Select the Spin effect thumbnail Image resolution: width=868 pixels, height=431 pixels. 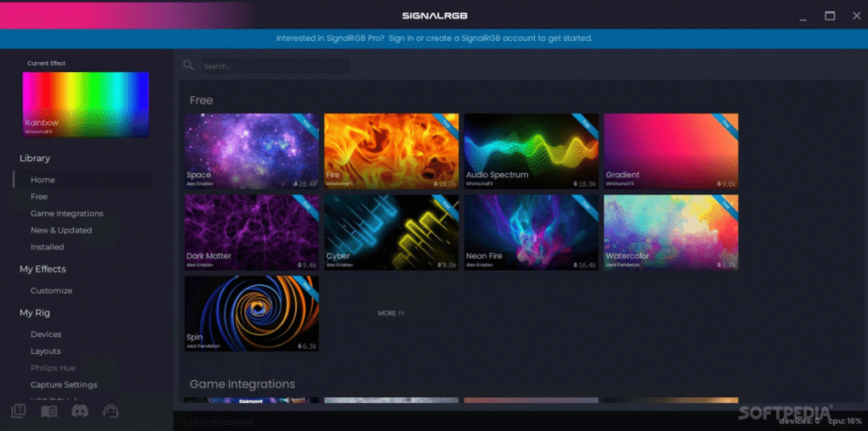click(251, 314)
